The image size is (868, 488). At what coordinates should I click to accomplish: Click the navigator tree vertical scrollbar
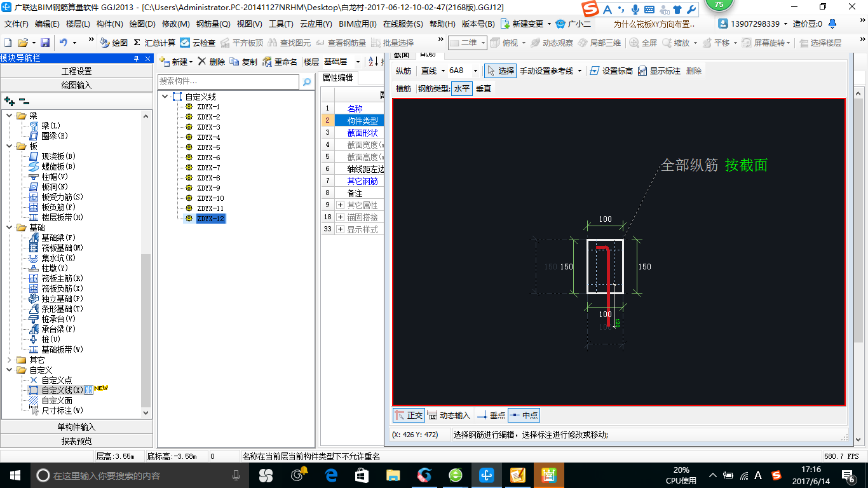[146, 330]
